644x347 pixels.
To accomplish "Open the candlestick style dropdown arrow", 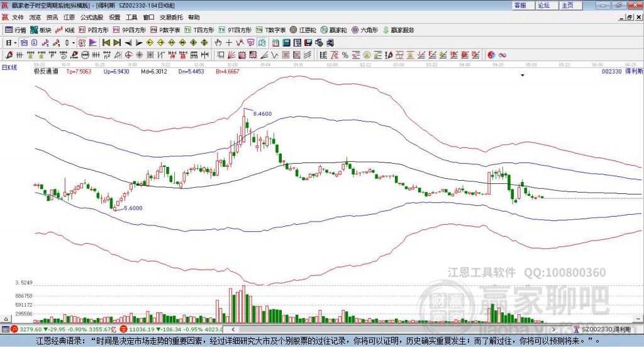I will 74,43.
